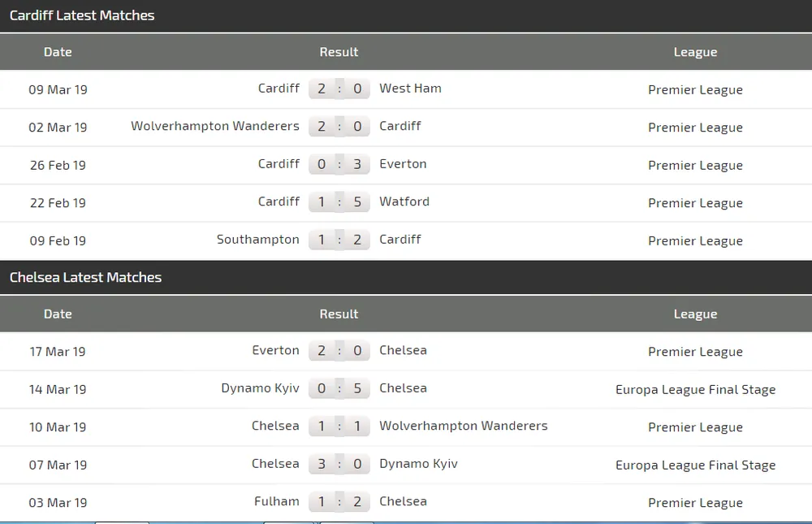Sort the Cardiff table by Date column
Image resolution: width=812 pixels, height=524 pixels.
click(58, 52)
